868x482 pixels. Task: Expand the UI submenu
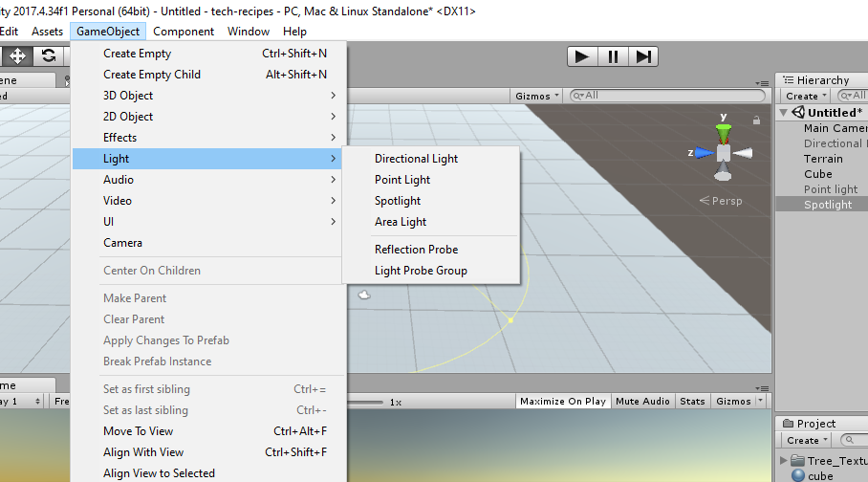click(x=209, y=222)
